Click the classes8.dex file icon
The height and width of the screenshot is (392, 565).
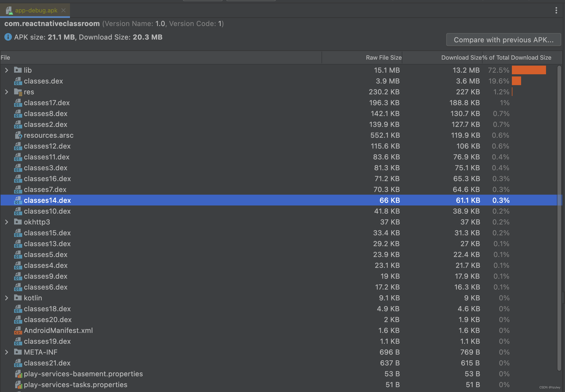(18, 113)
